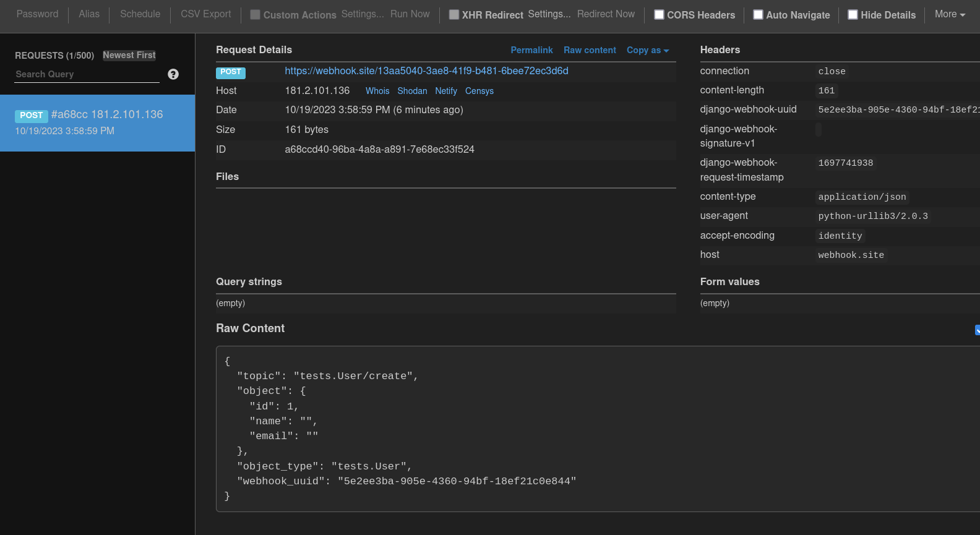Click Redirect Now button
Viewport: 980px width, 535px height.
[x=606, y=14]
